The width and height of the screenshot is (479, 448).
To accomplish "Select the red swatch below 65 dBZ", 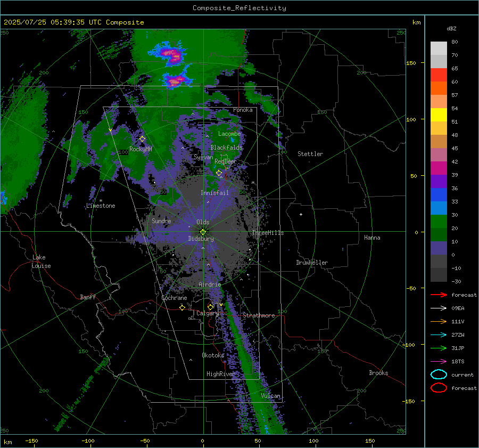I will 439,75.
